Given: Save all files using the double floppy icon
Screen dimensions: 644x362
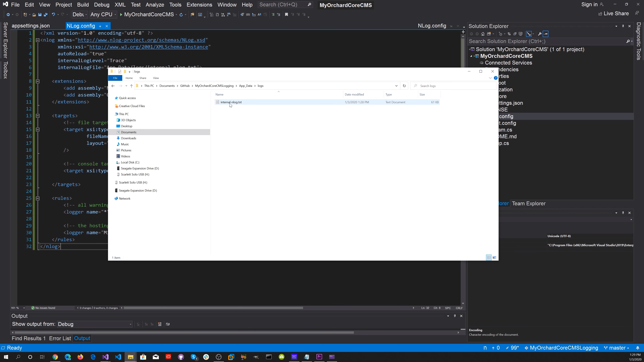Looking at the screenshot, I should click(x=45, y=15).
